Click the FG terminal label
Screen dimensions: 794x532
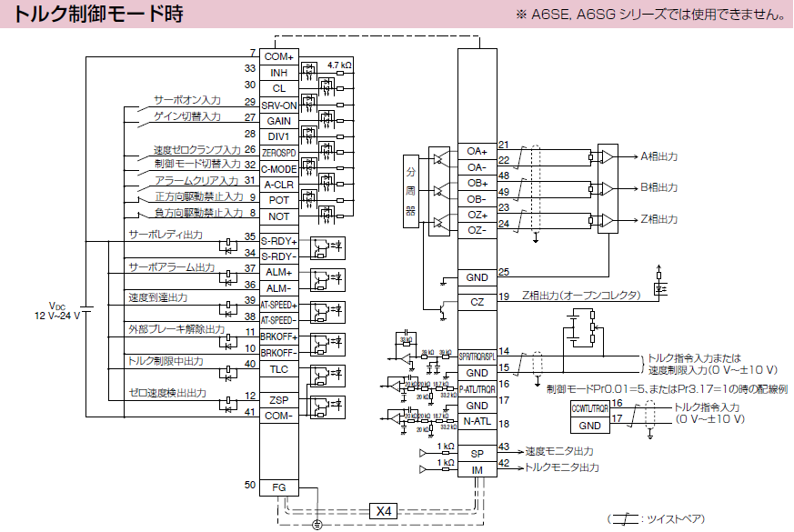point(278,487)
